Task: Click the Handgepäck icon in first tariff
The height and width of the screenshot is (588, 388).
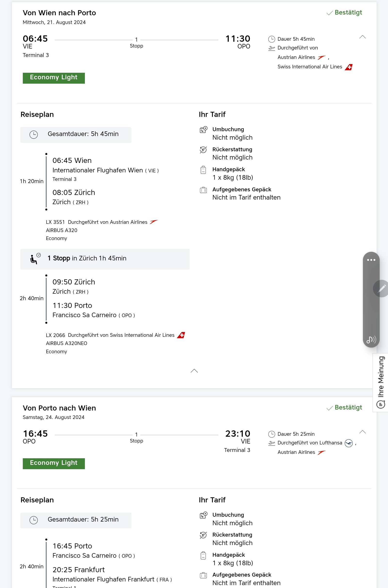Action: (203, 170)
